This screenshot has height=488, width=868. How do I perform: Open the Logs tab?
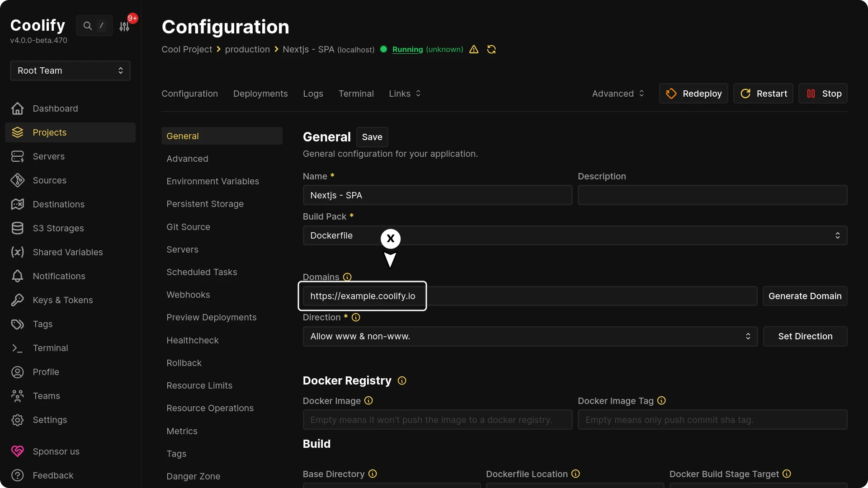coord(313,94)
